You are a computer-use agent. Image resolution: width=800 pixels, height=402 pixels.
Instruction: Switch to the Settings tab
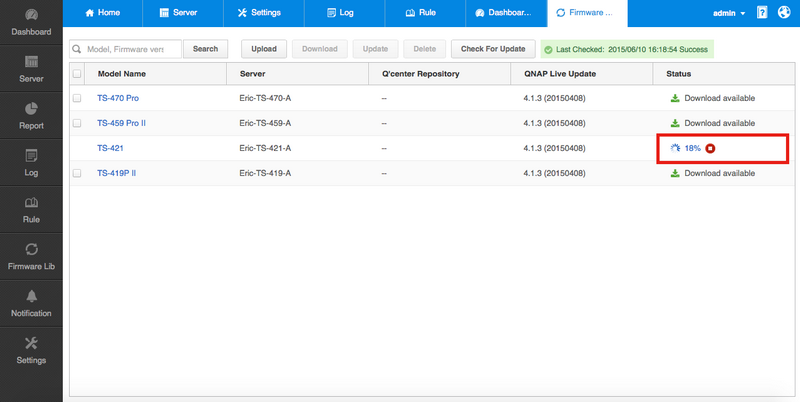[x=264, y=13]
